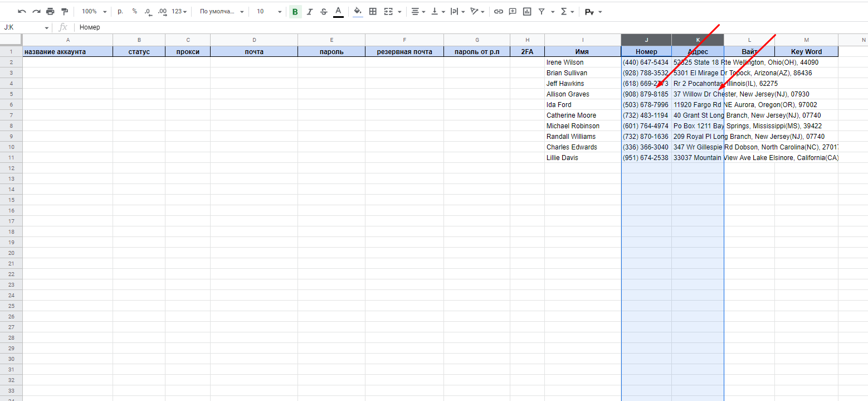Open the font size 10 dropdown
The width and height of the screenshot is (868, 401).
coord(269,11)
